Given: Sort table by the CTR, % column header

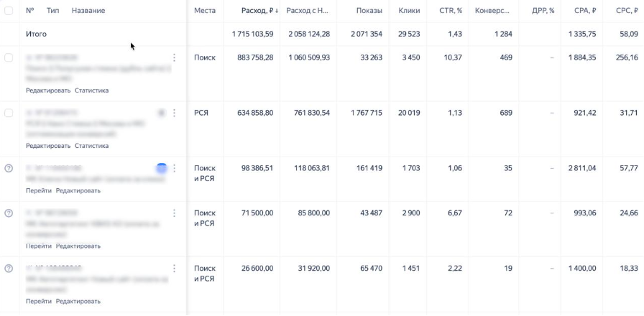Looking at the screenshot, I should coord(449,11).
